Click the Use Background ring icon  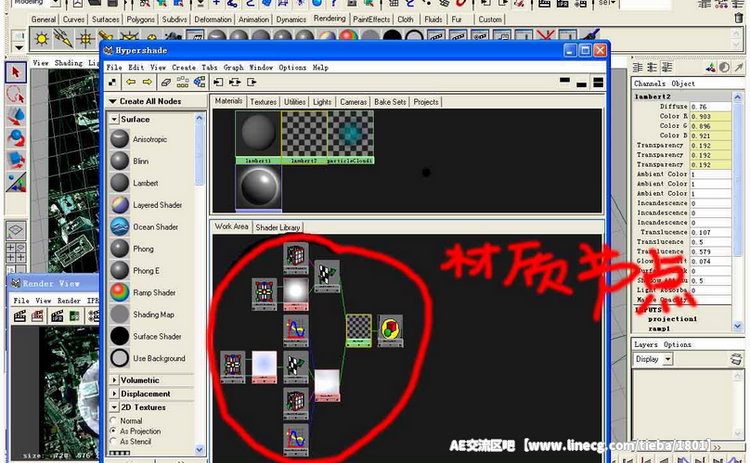click(x=120, y=358)
